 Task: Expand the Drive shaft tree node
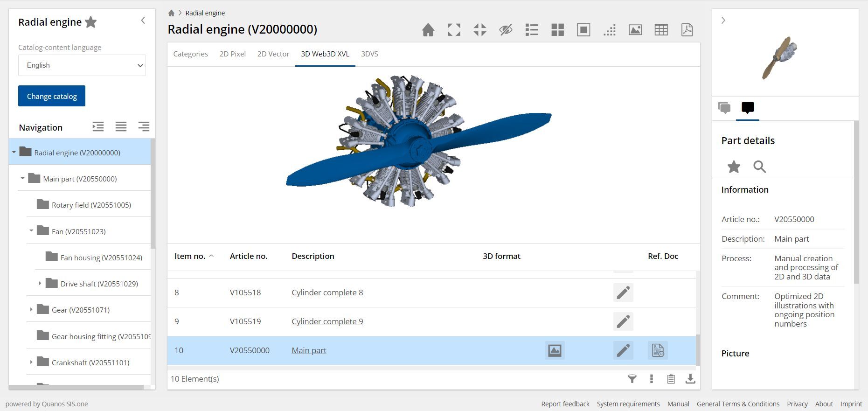40,284
